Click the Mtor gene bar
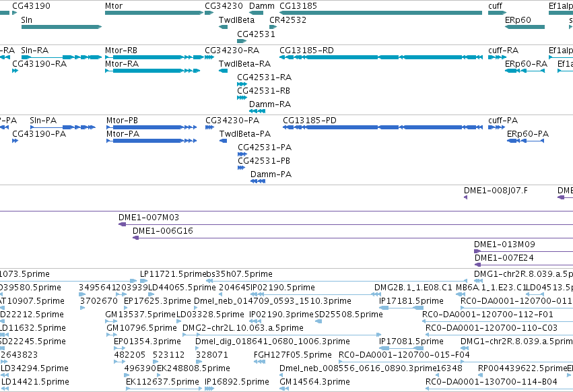 tap(154, 13)
